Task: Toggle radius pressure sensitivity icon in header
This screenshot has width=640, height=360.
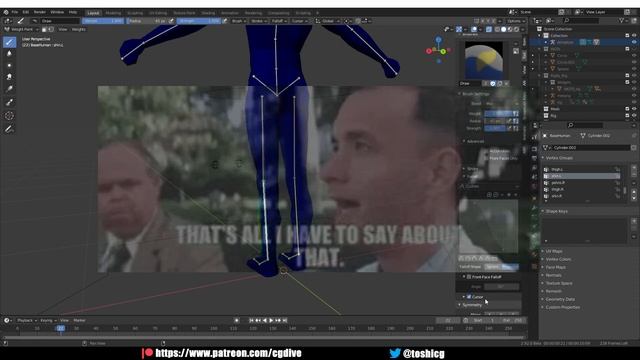Action: click(x=171, y=21)
